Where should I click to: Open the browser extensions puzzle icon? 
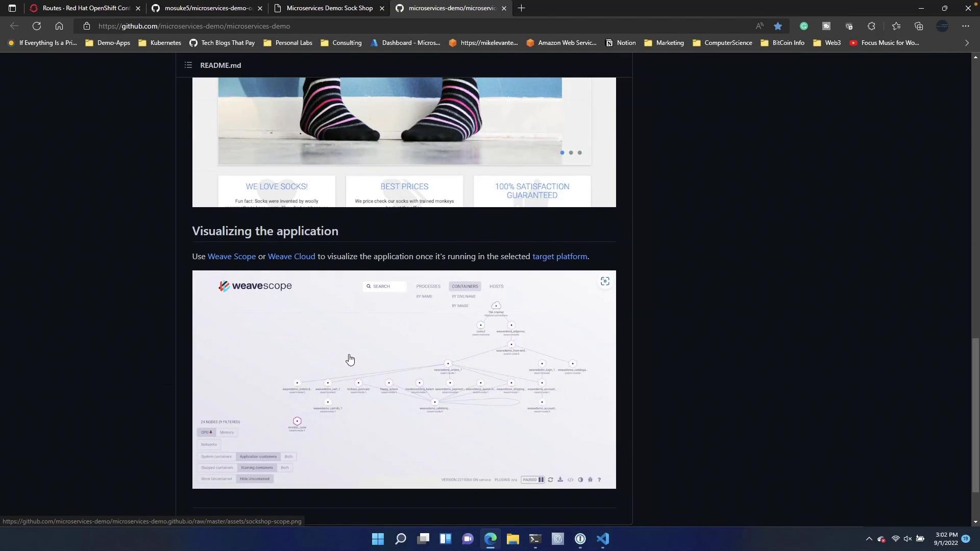[x=871, y=26]
